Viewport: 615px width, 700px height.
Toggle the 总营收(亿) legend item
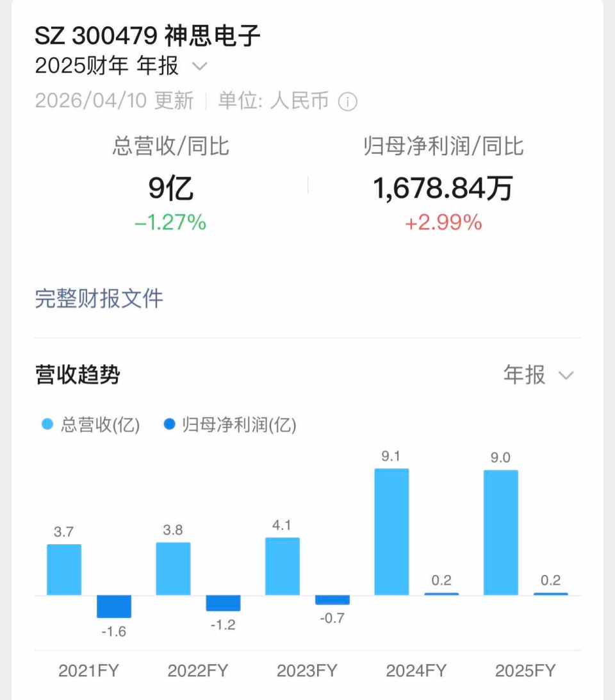point(90,424)
